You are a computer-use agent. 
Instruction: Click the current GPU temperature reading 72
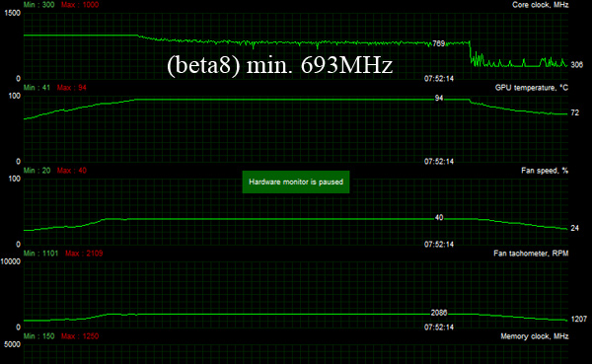[574, 112]
